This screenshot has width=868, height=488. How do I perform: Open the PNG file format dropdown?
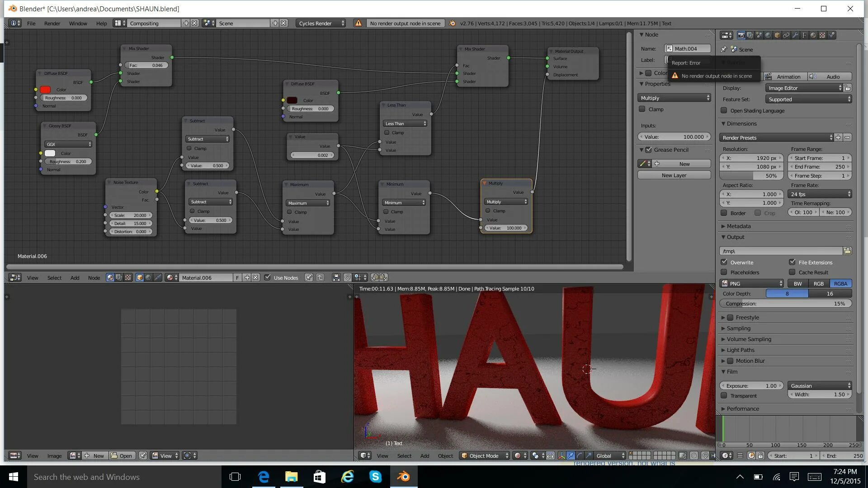click(x=752, y=284)
